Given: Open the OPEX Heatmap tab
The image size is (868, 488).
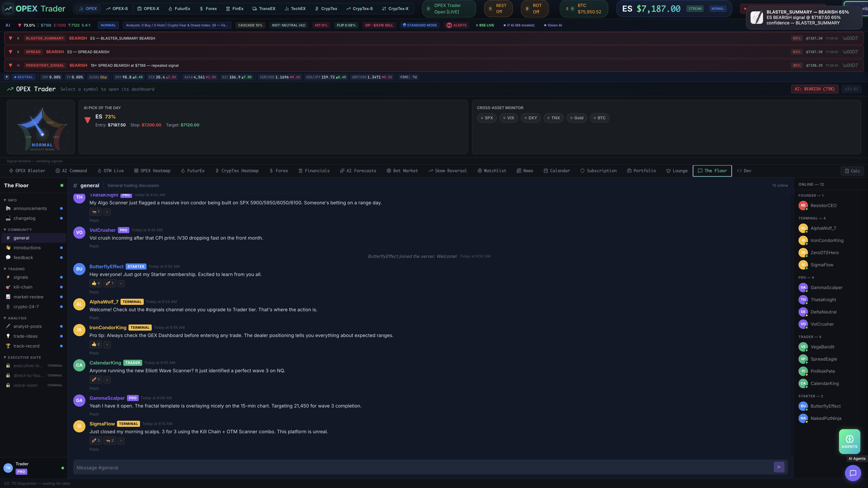Looking at the screenshot, I should pyautogui.click(x=152, y=171).
